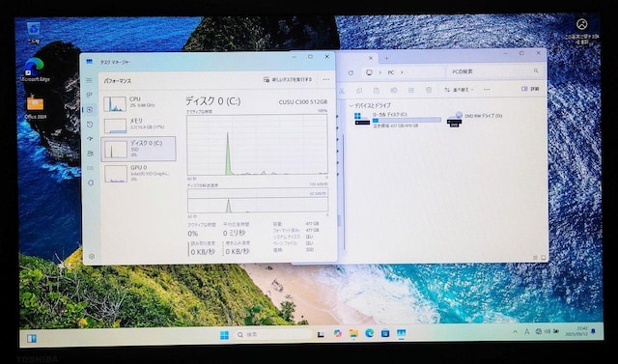Click the Paste icon in Explorer toolbar
Screen dimensions: 618x364
click(x=377, y=91)
